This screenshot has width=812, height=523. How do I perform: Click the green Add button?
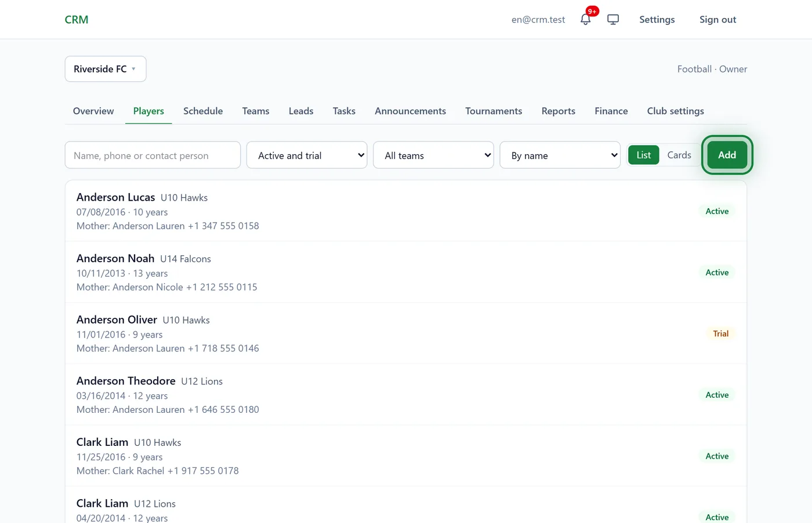727,155
